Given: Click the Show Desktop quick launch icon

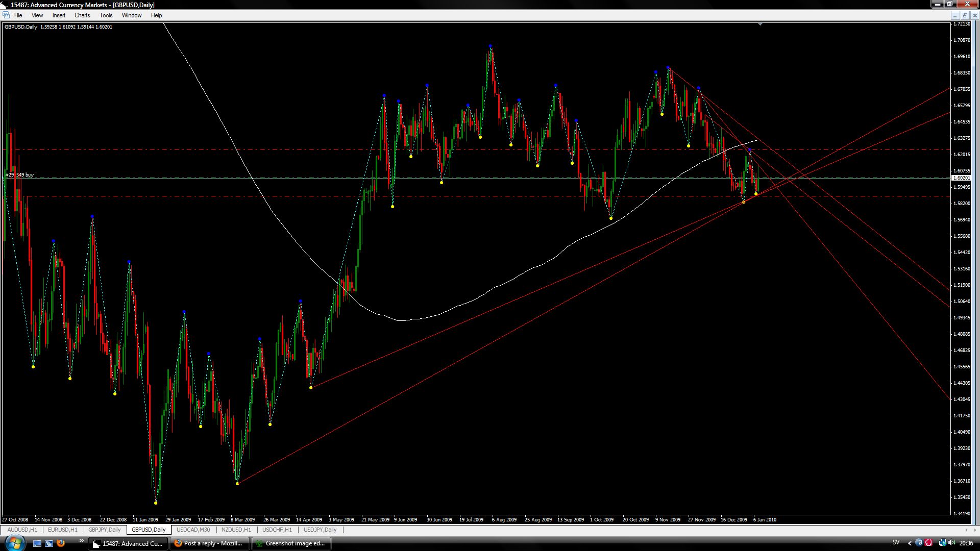Looking at the screenshot, I should click(37, 543).
